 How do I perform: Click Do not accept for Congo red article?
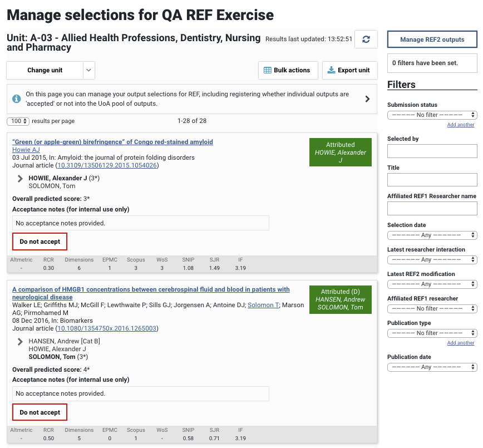tap(40, 242)
